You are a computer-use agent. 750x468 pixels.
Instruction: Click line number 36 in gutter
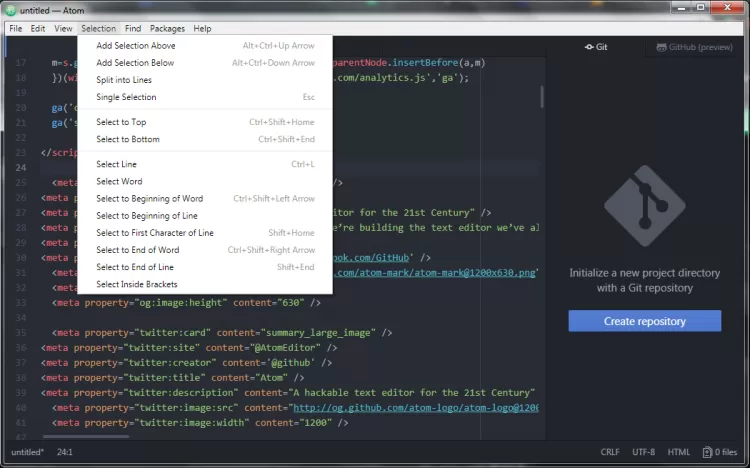click(x=21, y=348)
